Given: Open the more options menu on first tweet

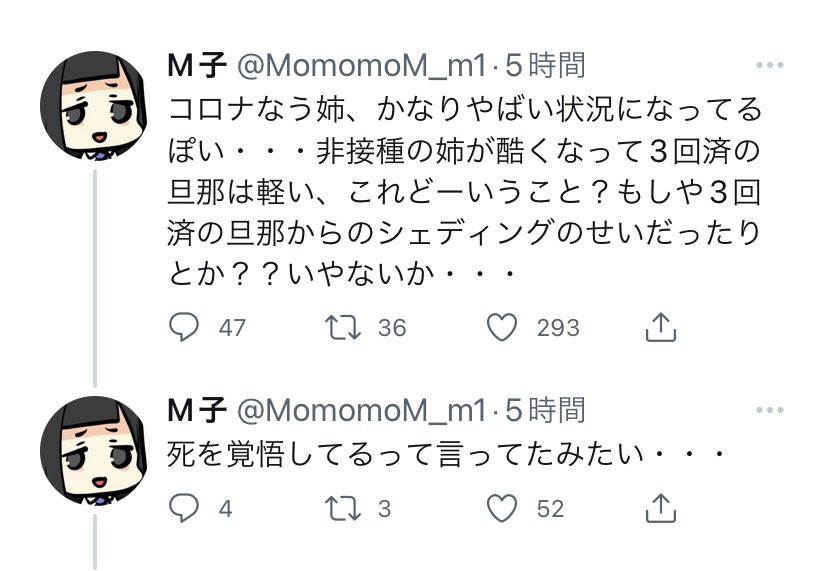Looking at the screenshot, I should pos(769,65).
